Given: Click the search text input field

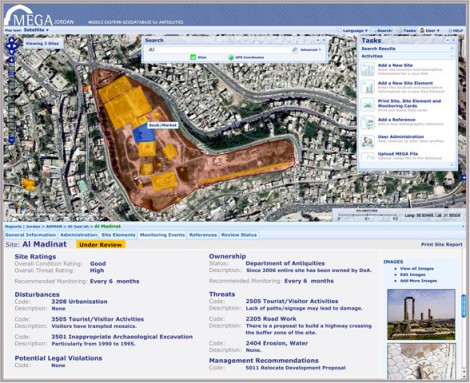Looking at the screenshot, I should click(219, 50).
